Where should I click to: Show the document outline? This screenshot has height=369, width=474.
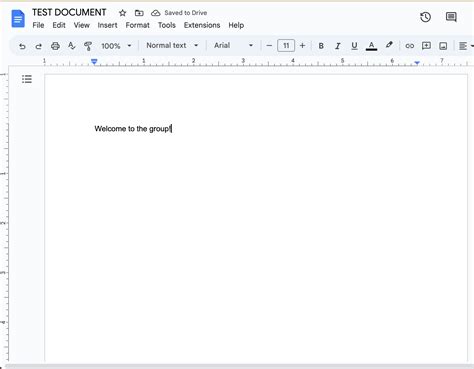click(x=27, y=79)
